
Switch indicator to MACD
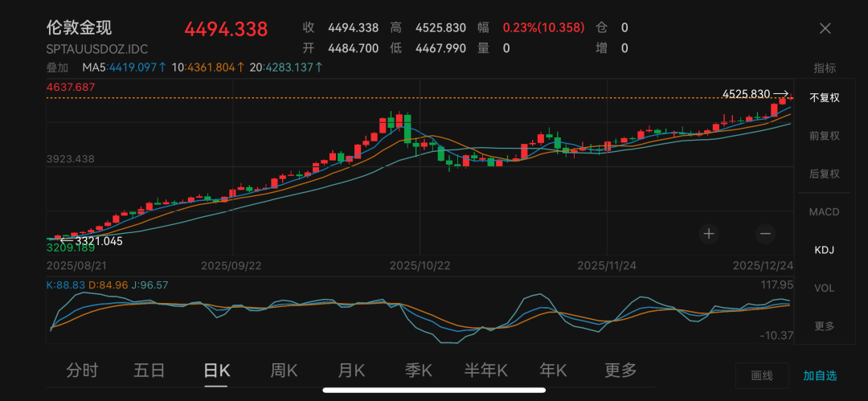coord(825,212)
